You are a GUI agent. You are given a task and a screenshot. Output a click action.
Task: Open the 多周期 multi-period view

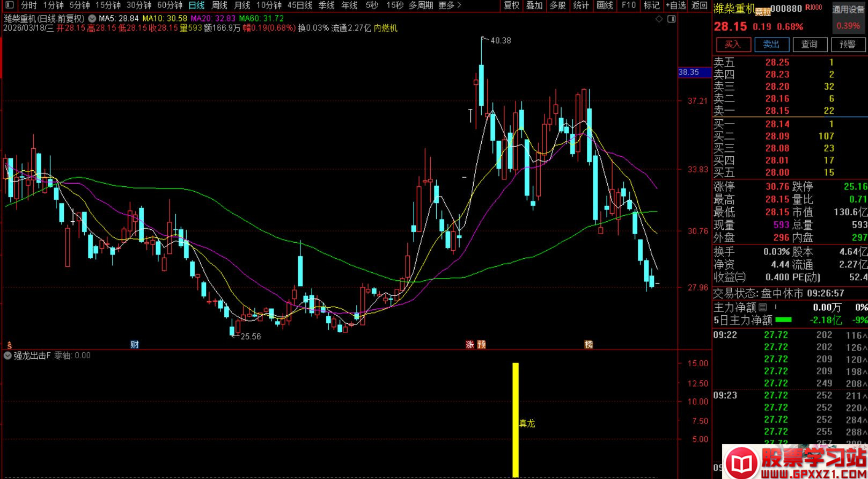pyautogui.click(x=421, y=5)
